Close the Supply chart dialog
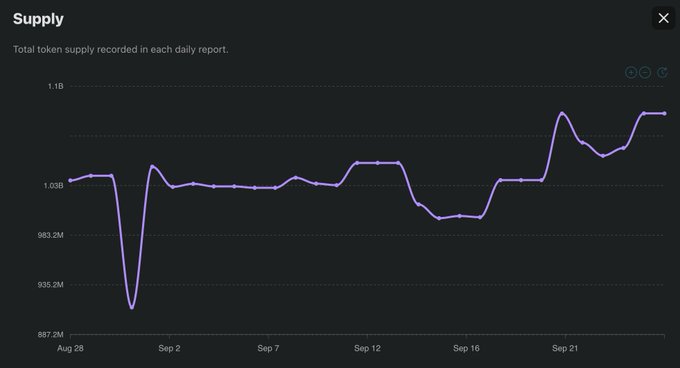Image resolution: width=680 pixels, height=368 pixels. click(663, 18)
